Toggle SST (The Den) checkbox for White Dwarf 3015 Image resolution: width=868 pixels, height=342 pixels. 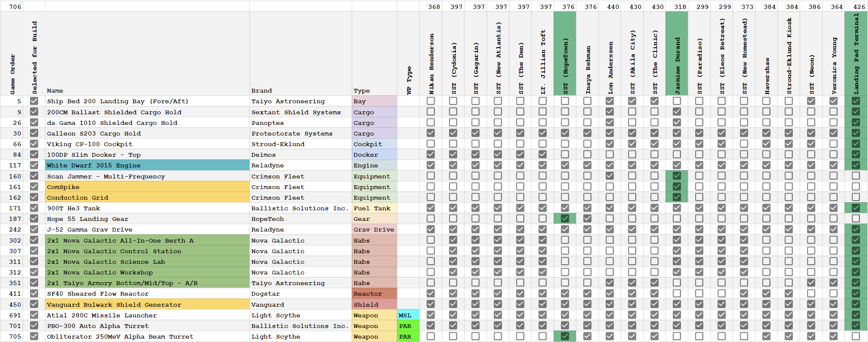pos(520,165)
